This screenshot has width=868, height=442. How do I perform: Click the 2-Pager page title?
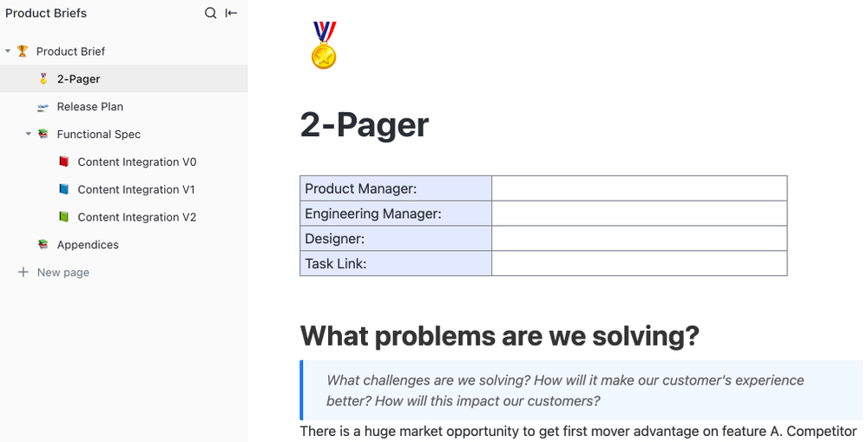[x=365, y=125]
